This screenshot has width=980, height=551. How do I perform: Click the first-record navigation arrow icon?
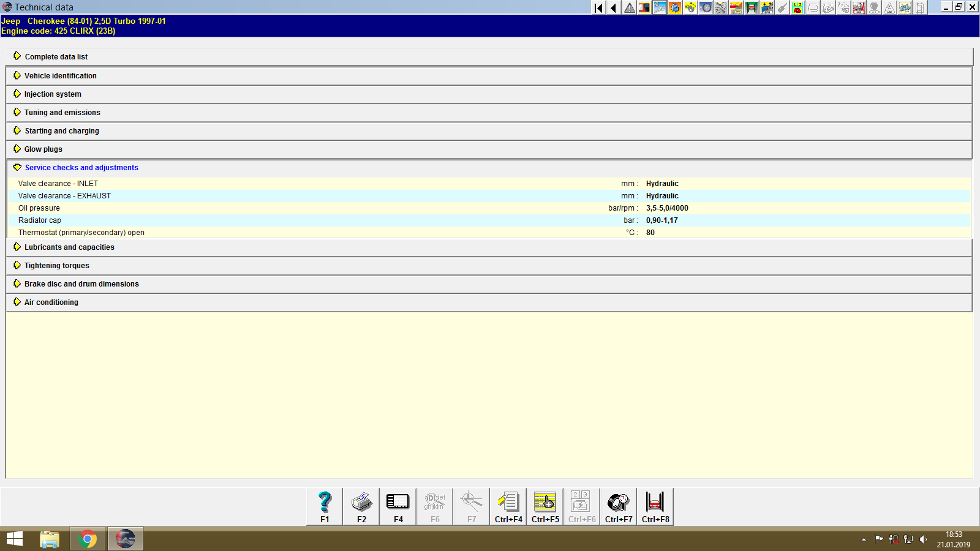[x=597, y=7]
